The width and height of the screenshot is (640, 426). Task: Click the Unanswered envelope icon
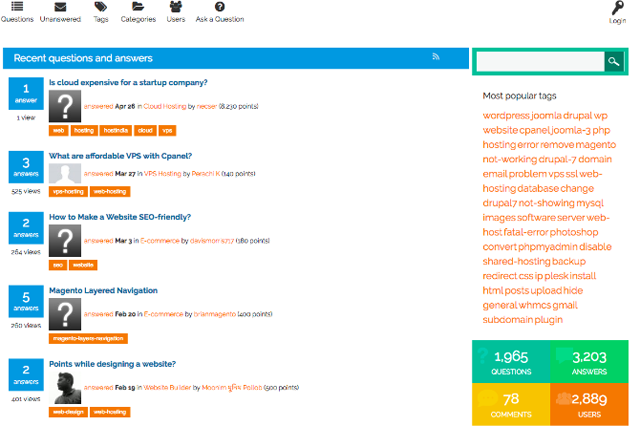(60, 7)
